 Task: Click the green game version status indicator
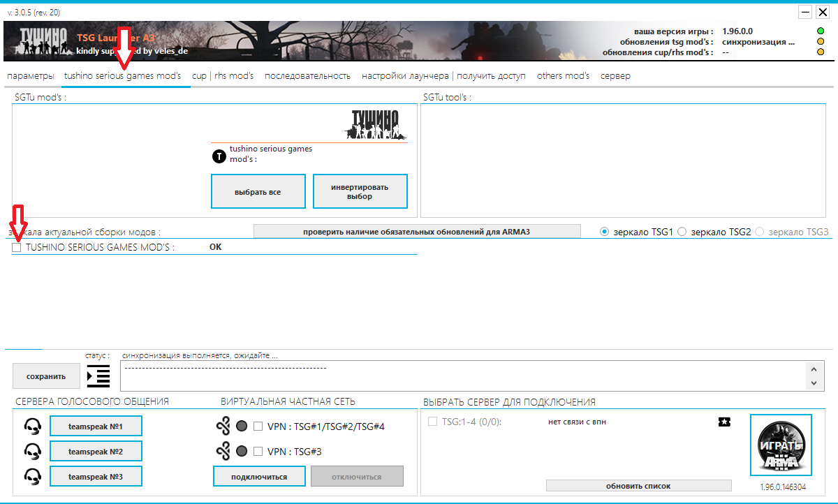point(821,31)
